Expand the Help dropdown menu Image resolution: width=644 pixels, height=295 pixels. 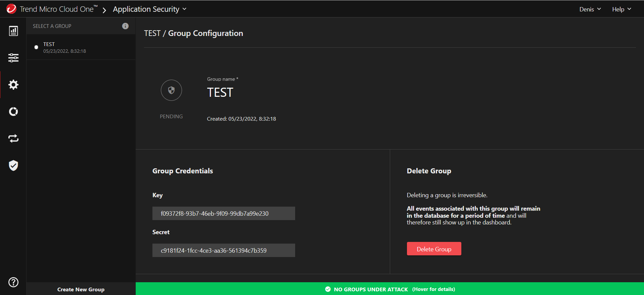tap(621, 9)
